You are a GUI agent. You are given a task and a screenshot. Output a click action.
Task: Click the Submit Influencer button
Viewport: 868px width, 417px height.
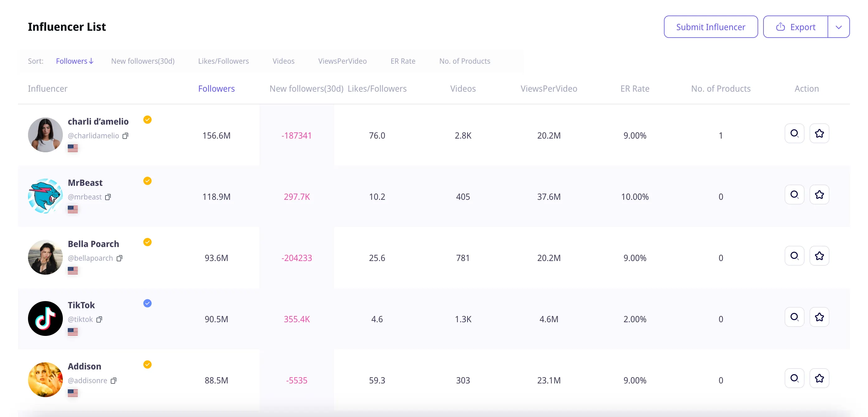(710, 27)
